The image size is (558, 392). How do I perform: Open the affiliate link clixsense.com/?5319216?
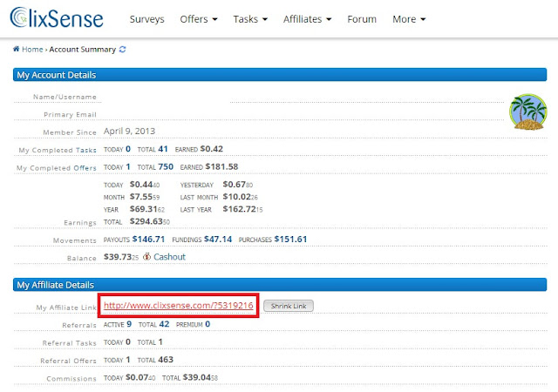[x=178, y=306]
